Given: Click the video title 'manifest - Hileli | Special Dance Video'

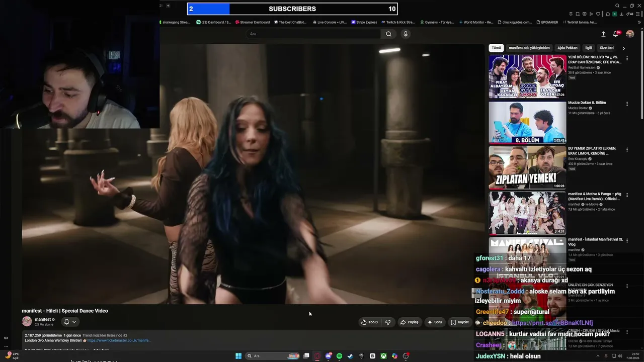Looking at the screenshot, I should click(65, 311).
